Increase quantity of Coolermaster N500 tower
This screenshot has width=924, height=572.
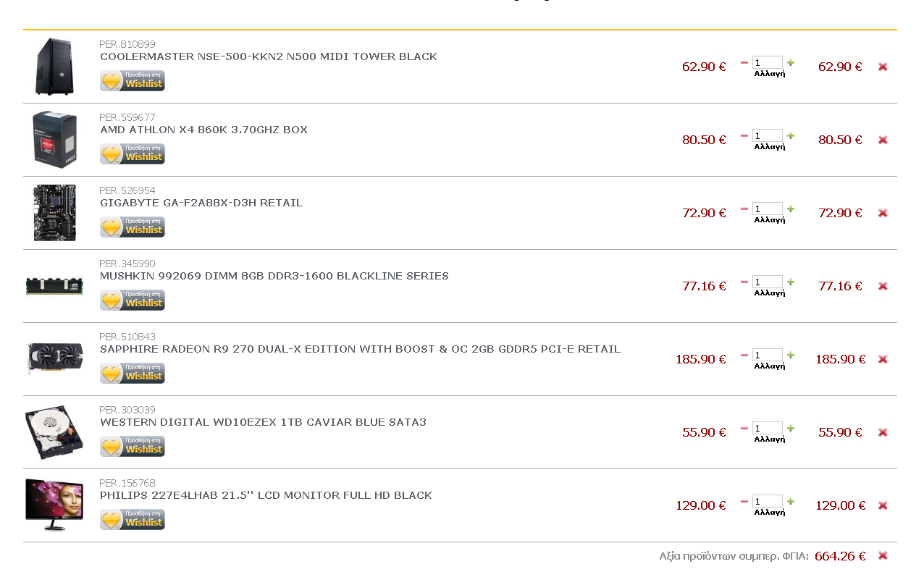791,63
